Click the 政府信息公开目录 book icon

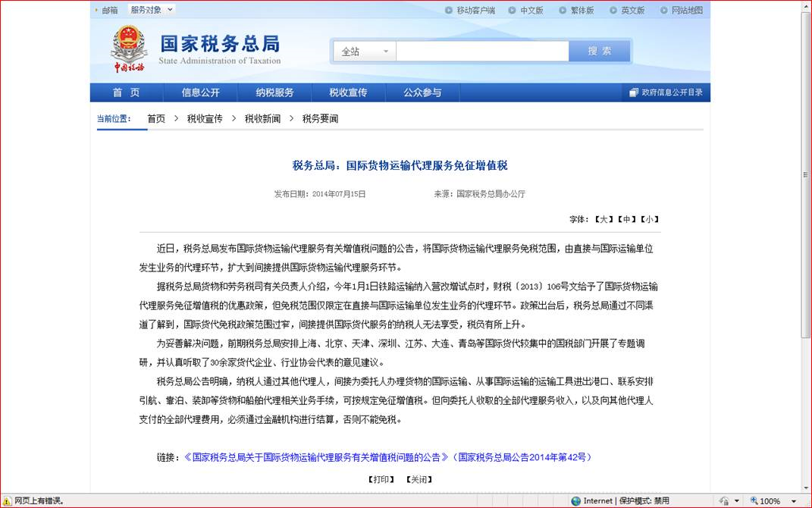[634, 93]
